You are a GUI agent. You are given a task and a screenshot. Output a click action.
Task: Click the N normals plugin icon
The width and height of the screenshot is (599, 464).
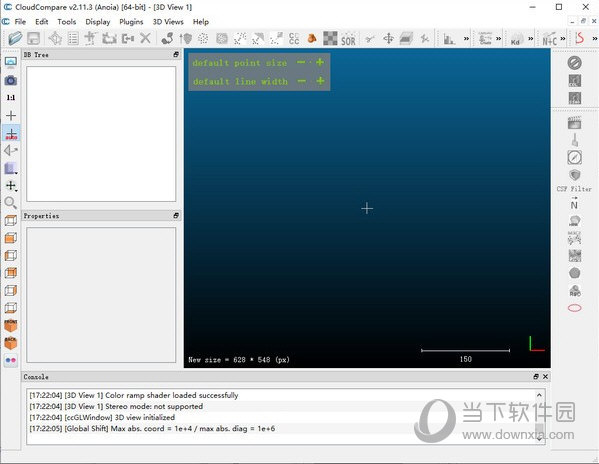pyautogui.click(x=574, y=204)
